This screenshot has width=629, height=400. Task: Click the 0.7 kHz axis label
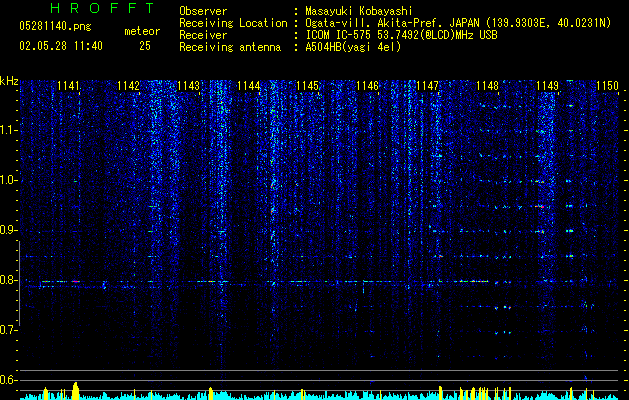pyautogui.click(x=9, y=330)
